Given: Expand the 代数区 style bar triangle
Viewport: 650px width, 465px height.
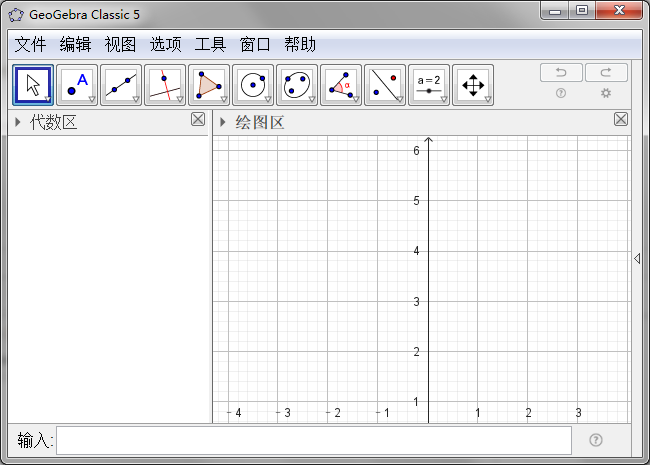Looking at the screenshot, I should (18, 122).
